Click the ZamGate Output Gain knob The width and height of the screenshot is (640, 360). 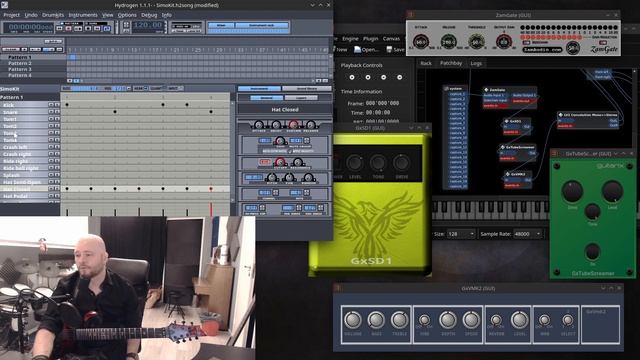coord(504,42)
